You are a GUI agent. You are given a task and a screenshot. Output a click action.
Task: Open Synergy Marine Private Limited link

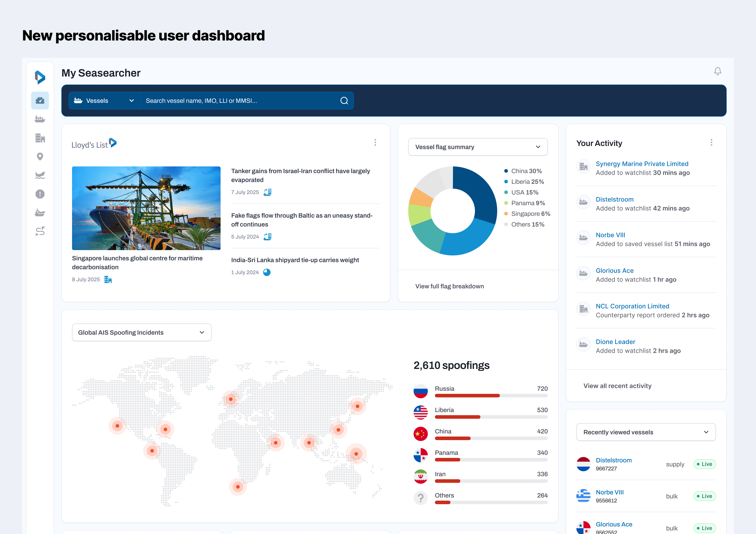tap(642, 164)
